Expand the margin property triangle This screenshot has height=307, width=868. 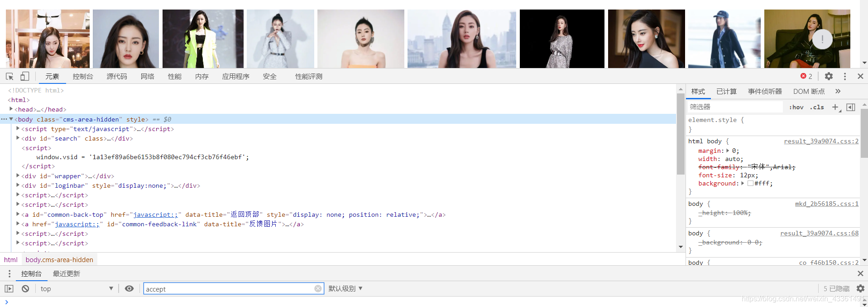pyautogui.click(x=728, y=151)
